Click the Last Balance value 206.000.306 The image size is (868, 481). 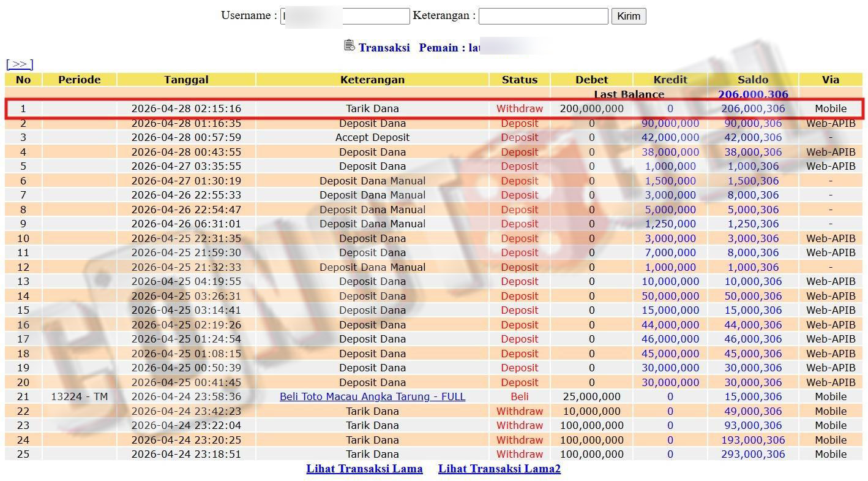point(753,94)
